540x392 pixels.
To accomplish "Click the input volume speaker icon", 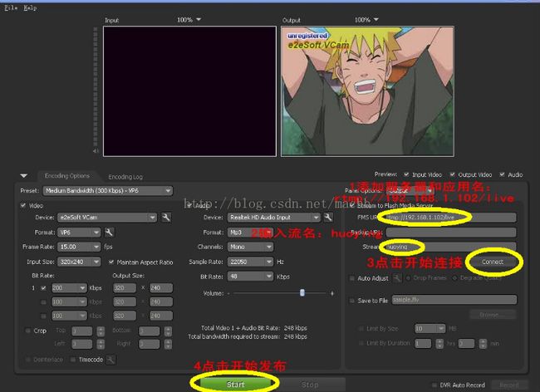I will 96,151.
